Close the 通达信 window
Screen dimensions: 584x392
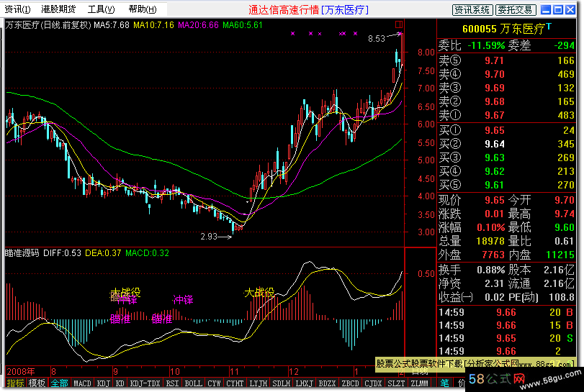coord(570,9)
